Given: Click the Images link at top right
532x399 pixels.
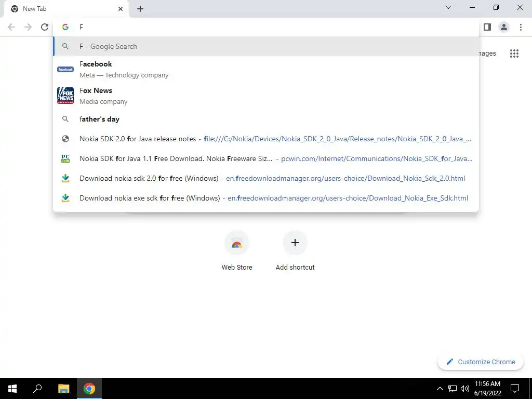Looking at the screenshot, I should (487, 54).
